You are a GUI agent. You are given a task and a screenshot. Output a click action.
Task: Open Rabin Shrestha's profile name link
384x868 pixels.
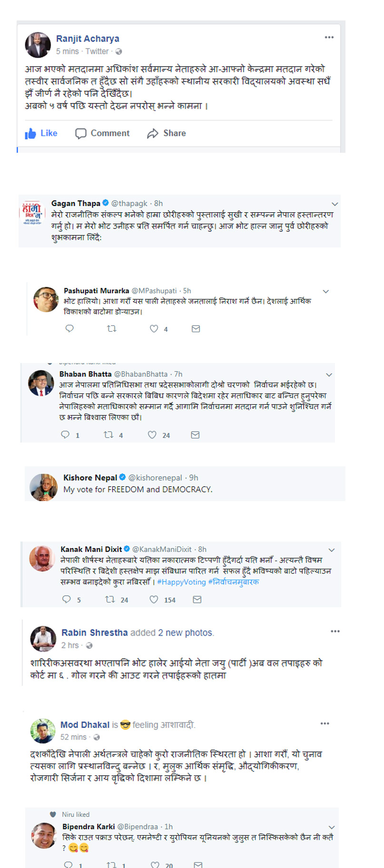(94, 632)
